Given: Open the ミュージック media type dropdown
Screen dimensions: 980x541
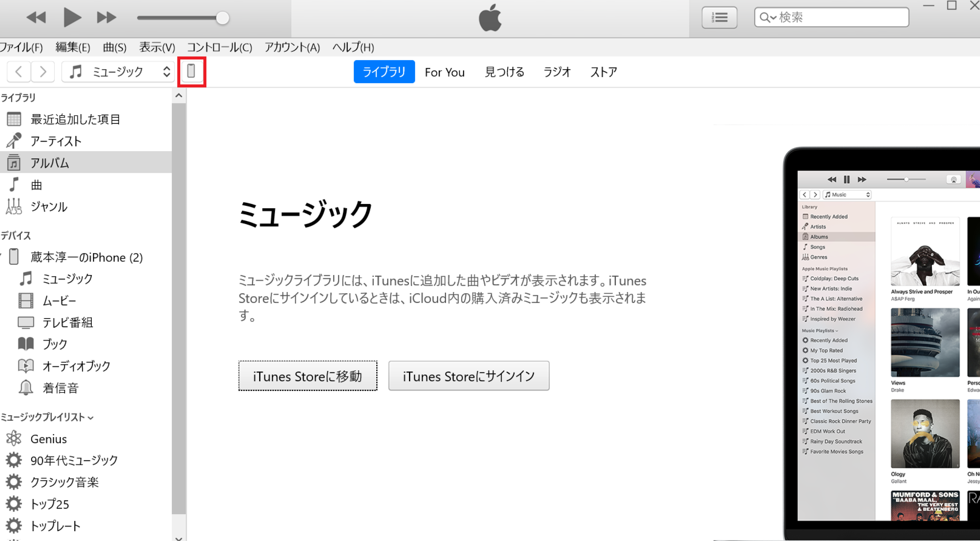Looking at the screenshot, I should (x=118, y=72).
